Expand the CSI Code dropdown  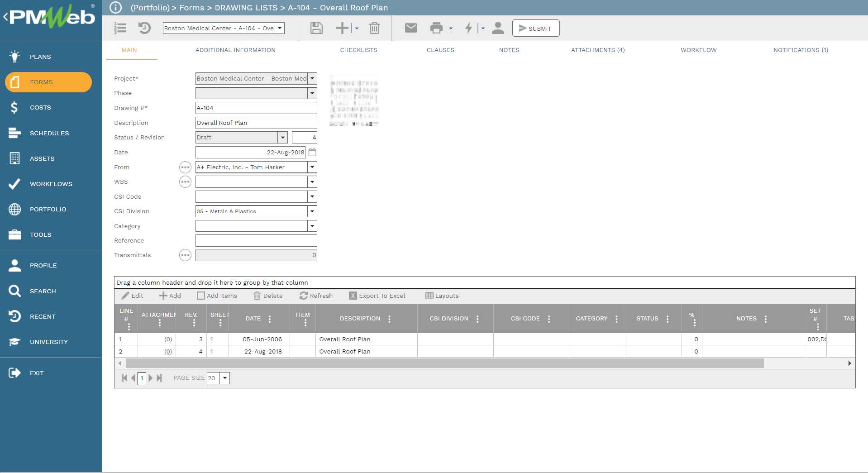point(312,196)
